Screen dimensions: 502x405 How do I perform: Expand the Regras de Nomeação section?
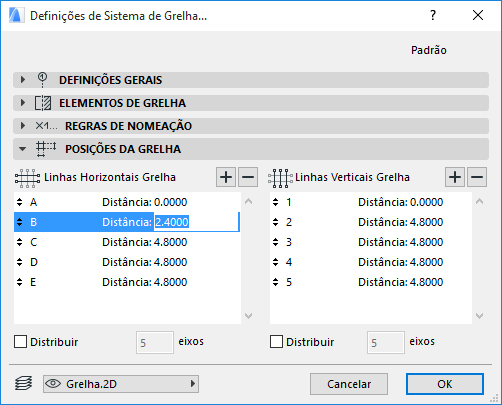[x=23, y=126]
